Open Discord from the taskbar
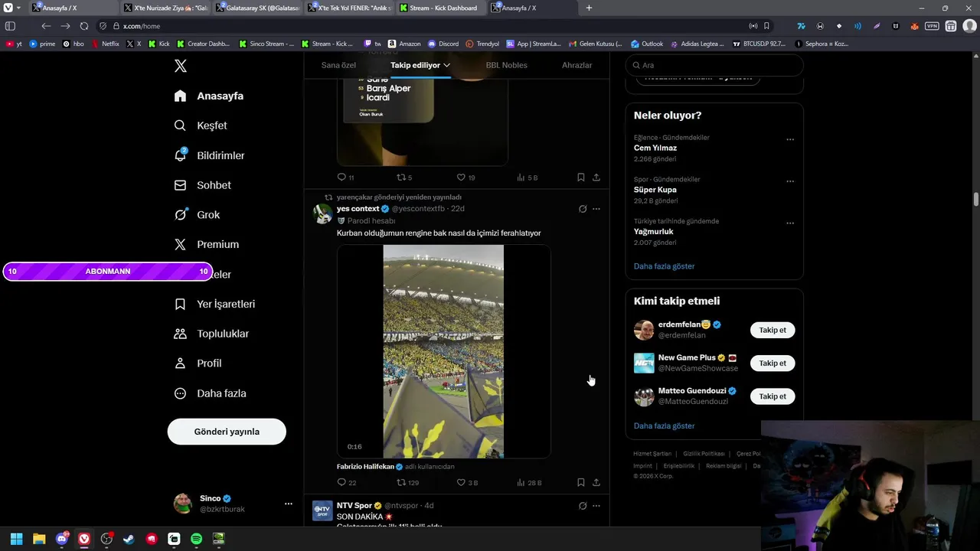This screenshot has height=551, width=980. pos(62,539)
